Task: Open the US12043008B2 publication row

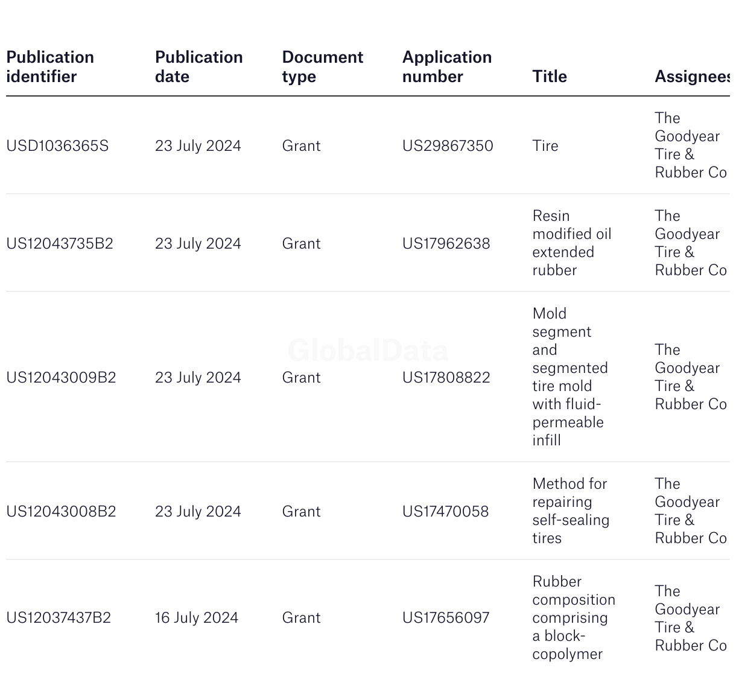Action: pos(61,512)
